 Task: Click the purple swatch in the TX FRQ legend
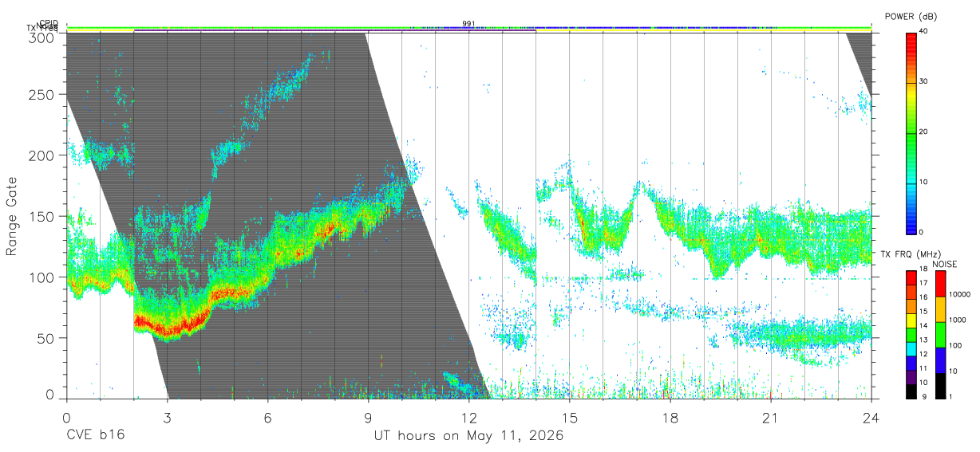point(911,376)
